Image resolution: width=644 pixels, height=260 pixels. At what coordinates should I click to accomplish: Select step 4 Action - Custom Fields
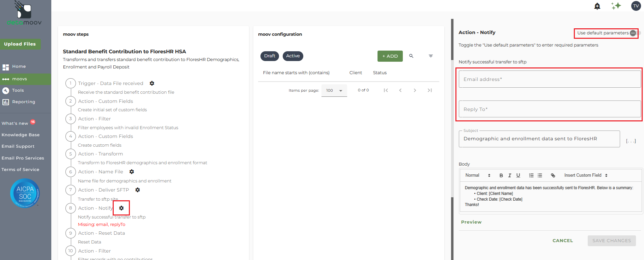point(106,136)
